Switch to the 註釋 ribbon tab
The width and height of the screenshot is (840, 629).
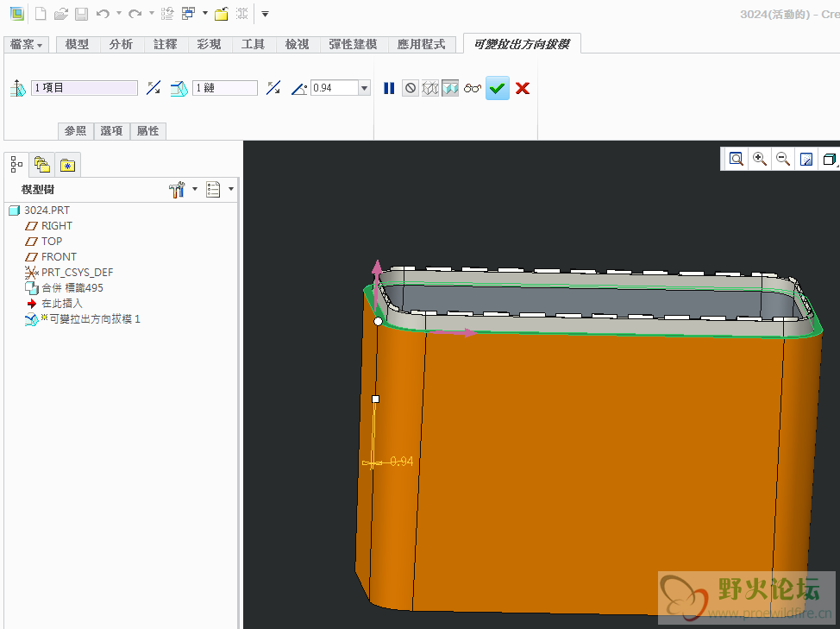[x=165, y=45]
